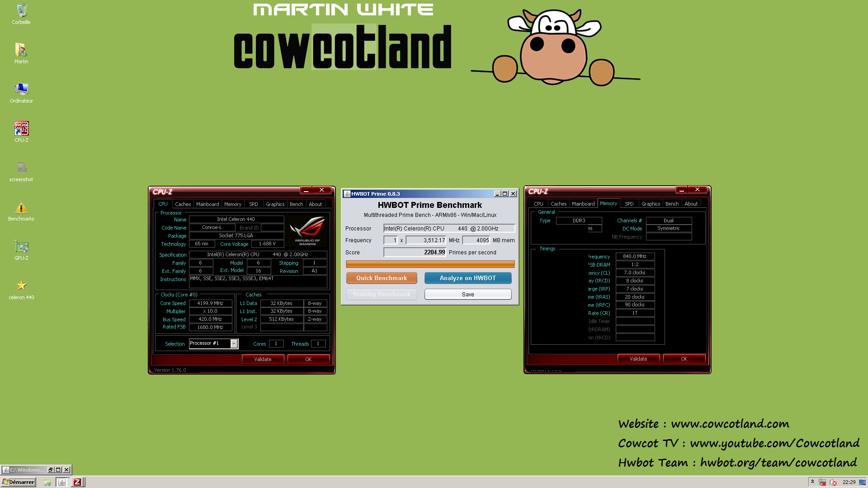Image resolution: width=868 pixels, height=488 pixels.
Task: Click the Bus Speed 420.0 MHz value
Action: pos(210,319)
